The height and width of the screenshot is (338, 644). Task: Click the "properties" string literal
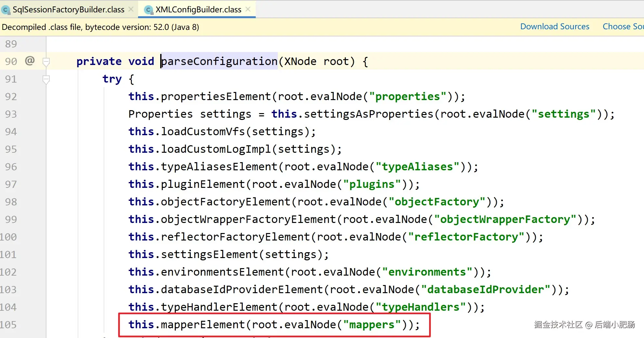pyautogui.click(x=407, y=97)
